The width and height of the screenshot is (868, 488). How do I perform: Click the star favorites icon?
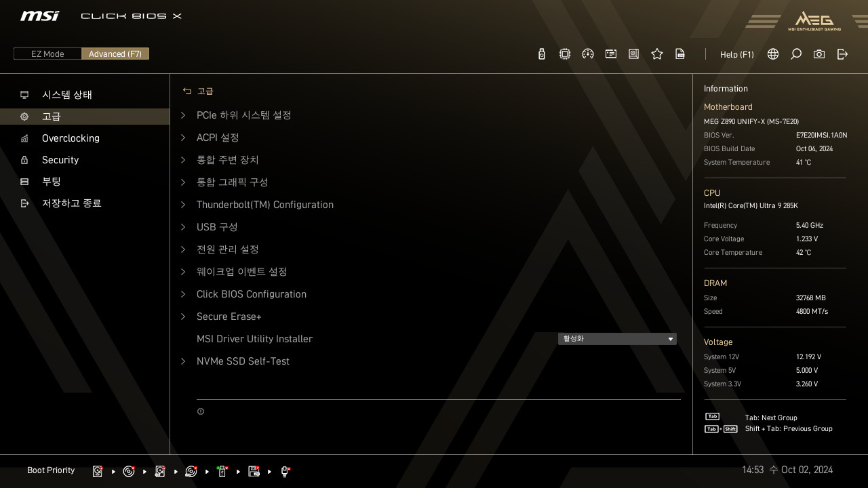(x=656, y=54)
